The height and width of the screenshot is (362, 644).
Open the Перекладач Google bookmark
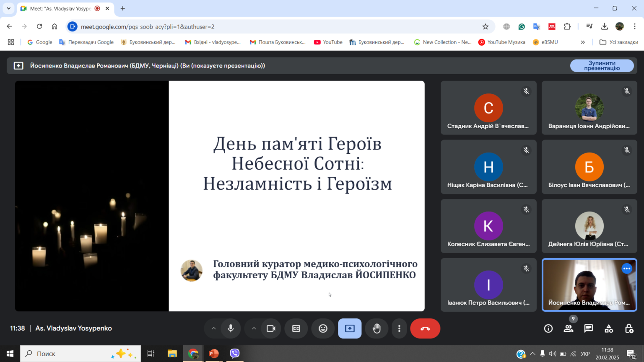(x=86, y=42)
